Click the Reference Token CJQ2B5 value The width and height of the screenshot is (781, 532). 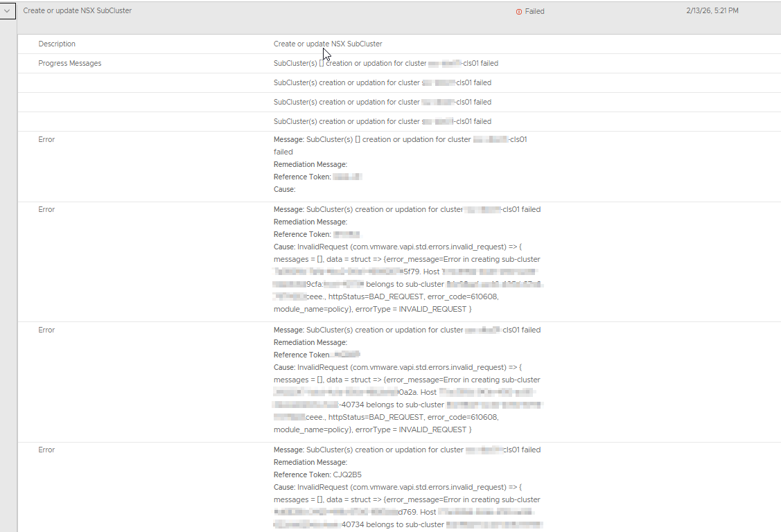[x=347, y=475]
